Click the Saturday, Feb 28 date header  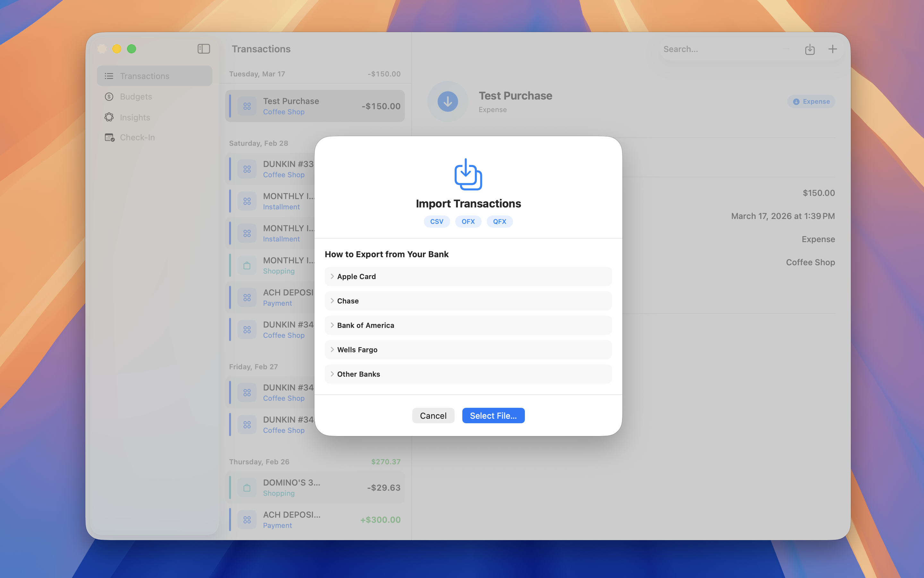[x=259, y=143]
